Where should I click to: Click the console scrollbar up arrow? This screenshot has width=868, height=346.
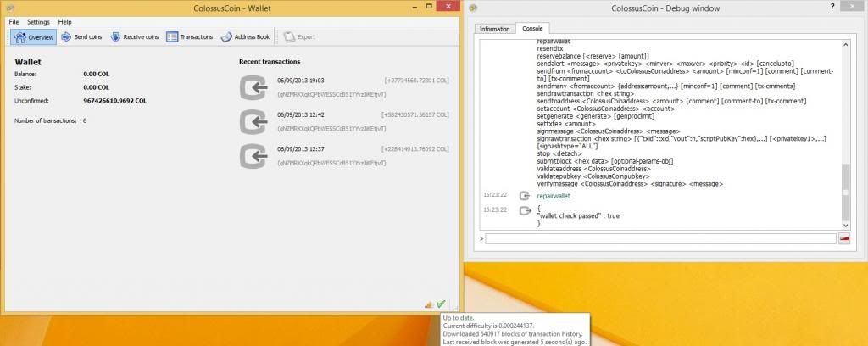tap(845, 44)
